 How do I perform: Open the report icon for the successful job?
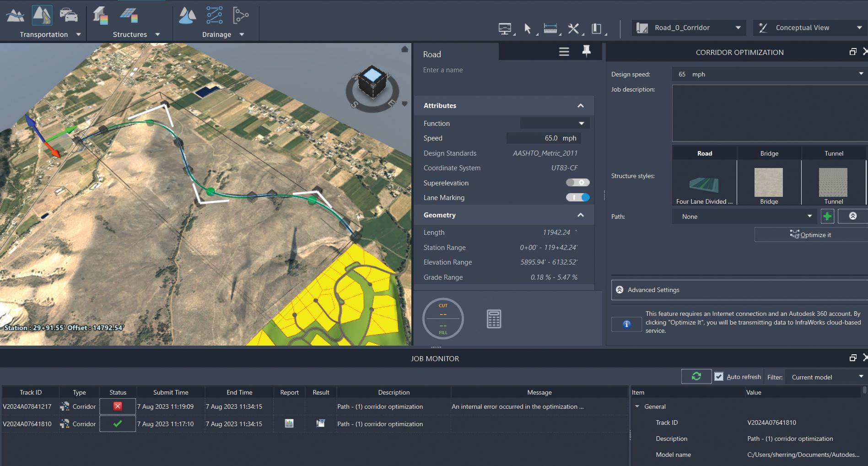click(x=289, y=423)
